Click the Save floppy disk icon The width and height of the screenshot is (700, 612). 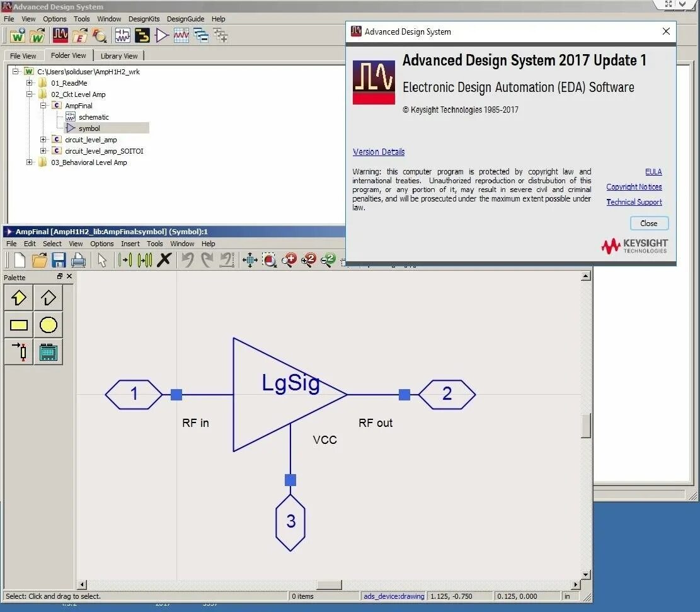click(59, 259)
